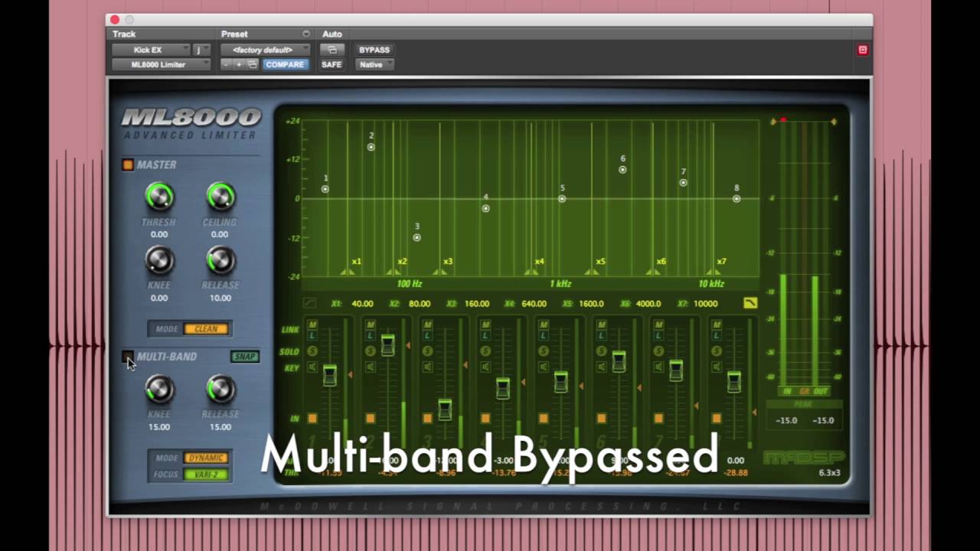Change multi-band mode via DYNAMIC selector
This screenshot has width=980, height=551.
tap(206, 458)
